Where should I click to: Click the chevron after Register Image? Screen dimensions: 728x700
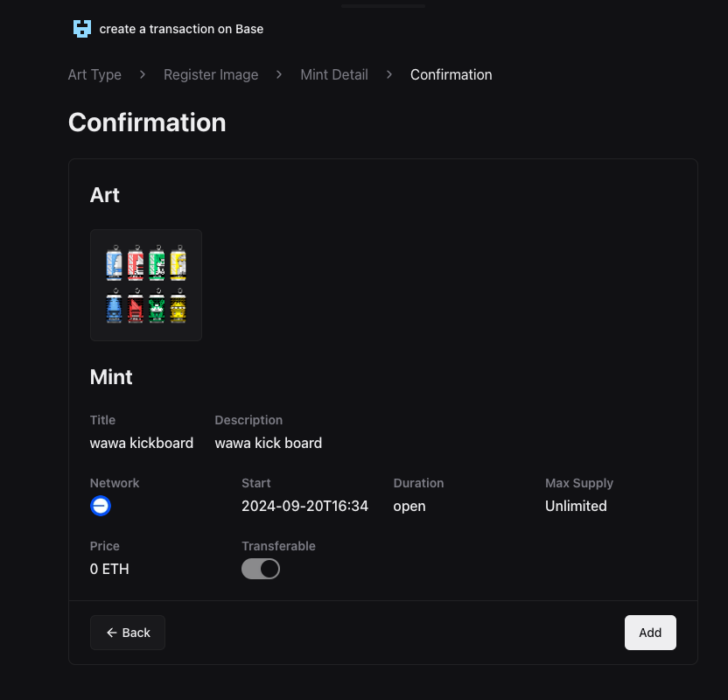pyautogui.click(x=279, y=74)
